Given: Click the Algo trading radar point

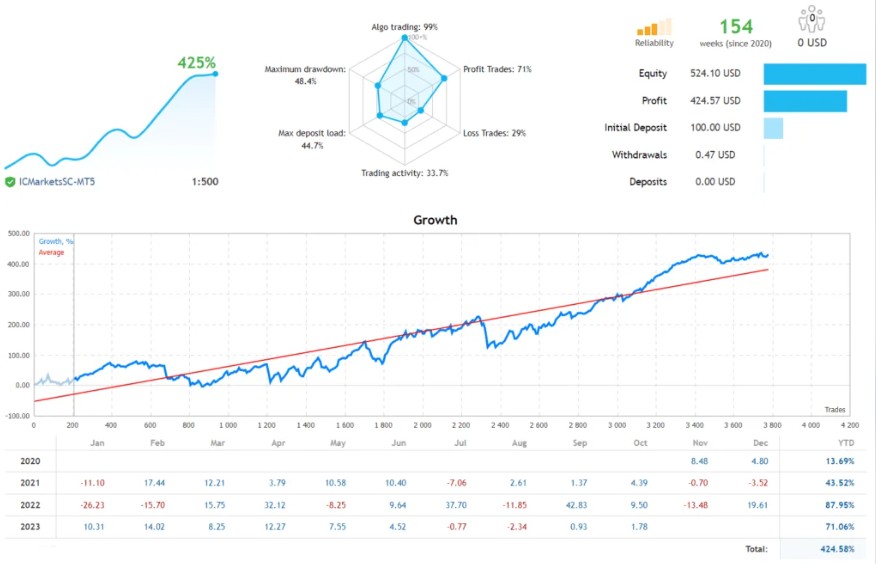Looking at the screenshot, I should (404, 40).
